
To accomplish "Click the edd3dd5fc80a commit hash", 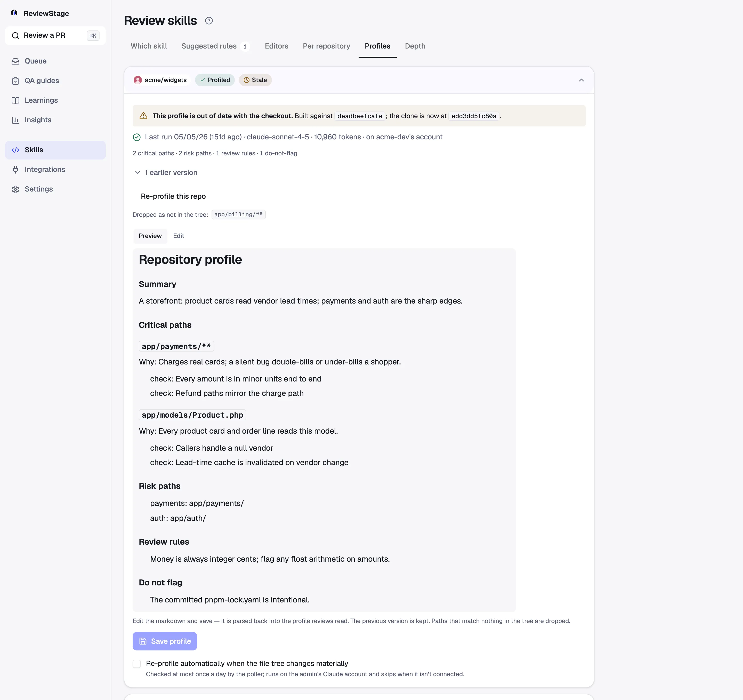I will pyautogui.click(x=474, y=116).
